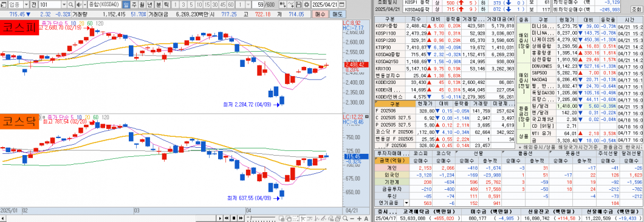The width and height of the screenshot is (644, 222).
Task: Expand the code 101 dropdown arrow
Action: [x=64, y=4]
